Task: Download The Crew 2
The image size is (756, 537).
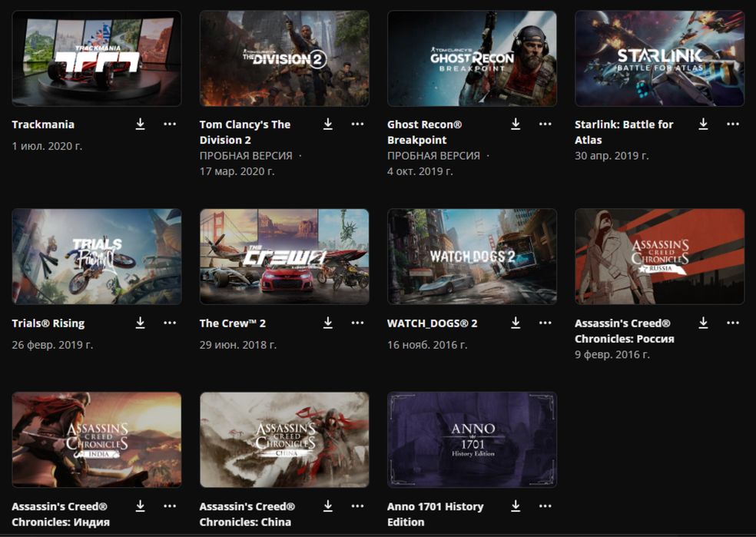Action: tap(328, 323)
